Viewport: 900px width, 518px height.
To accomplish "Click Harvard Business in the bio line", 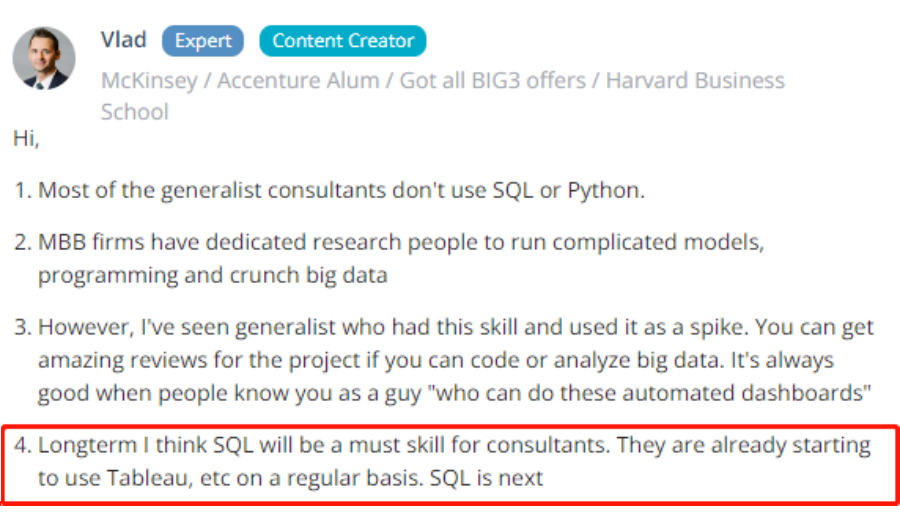I will [x=695, y=81].
